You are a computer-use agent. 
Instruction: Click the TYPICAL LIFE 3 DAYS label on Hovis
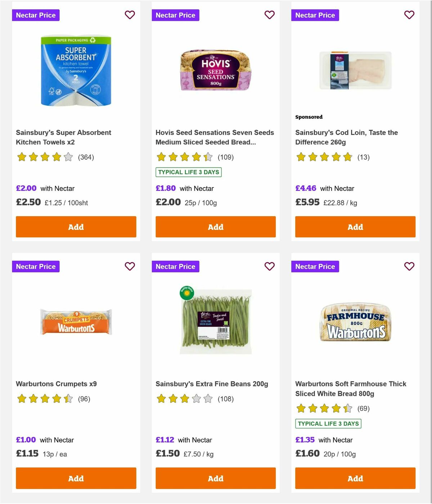click(188, 172)
